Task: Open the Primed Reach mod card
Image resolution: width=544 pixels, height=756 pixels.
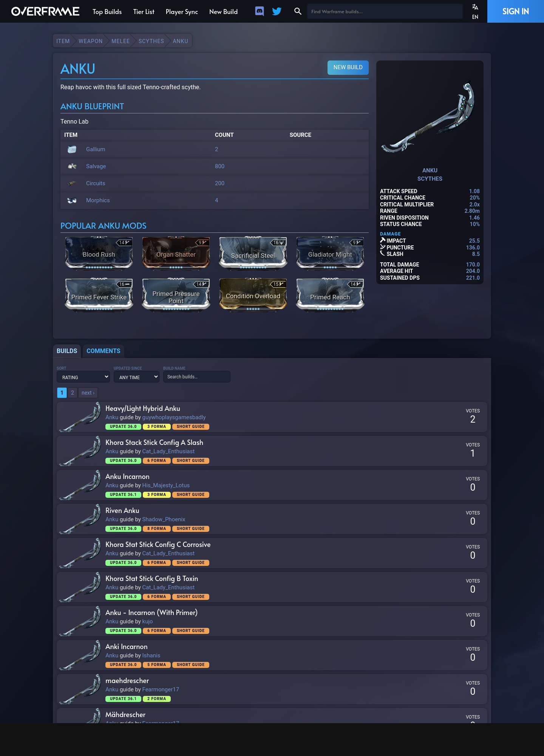Action: 330,294
